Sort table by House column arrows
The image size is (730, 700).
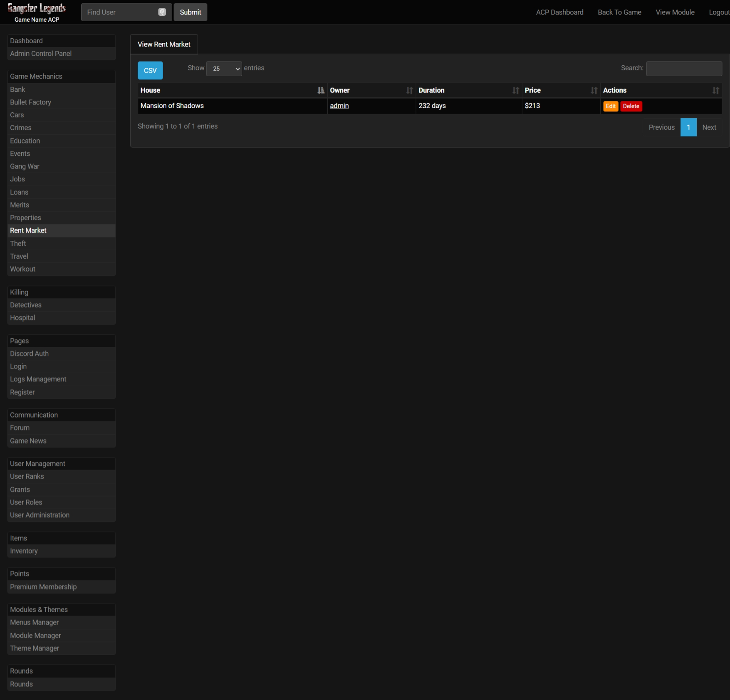[x=320, y=90]
